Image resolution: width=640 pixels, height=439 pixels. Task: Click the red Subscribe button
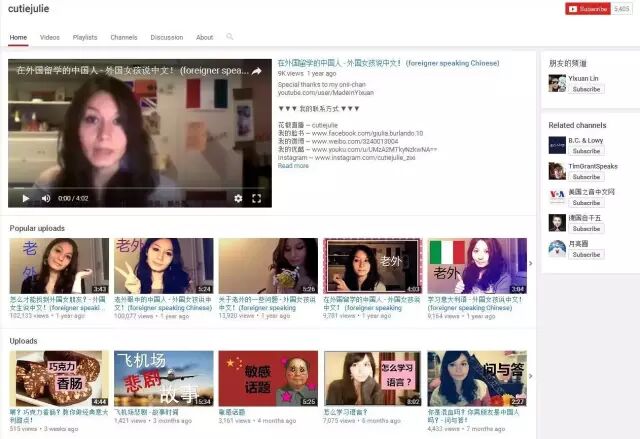(x=588, y=9)
